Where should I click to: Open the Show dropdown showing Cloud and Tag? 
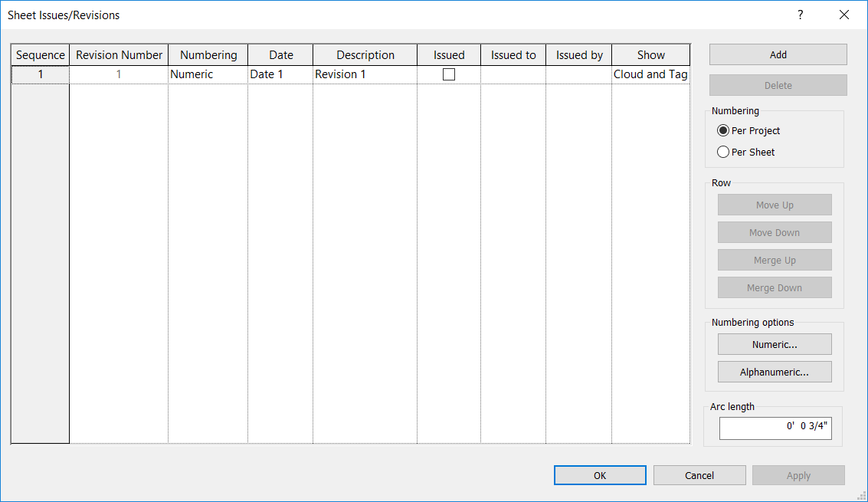point(650,74)
